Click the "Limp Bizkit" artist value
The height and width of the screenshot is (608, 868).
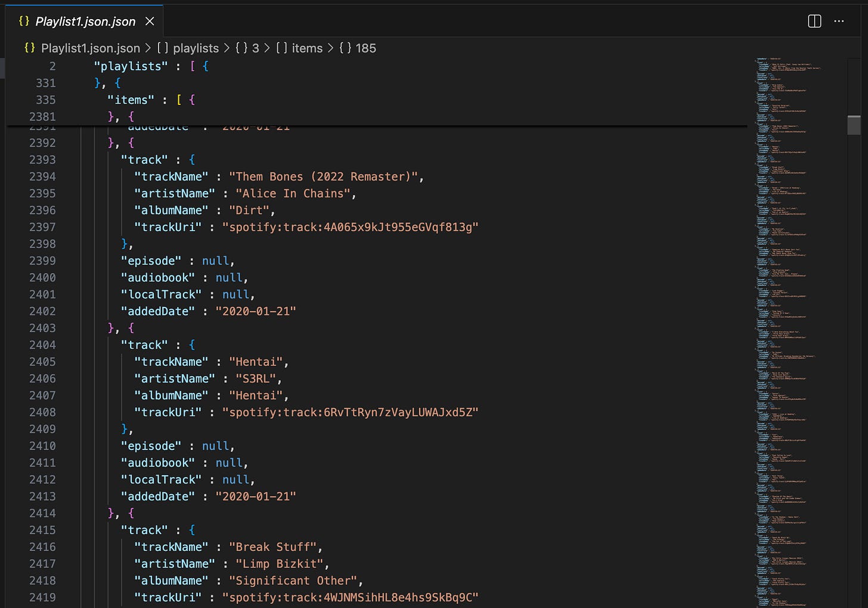click(x=282, y=564)
